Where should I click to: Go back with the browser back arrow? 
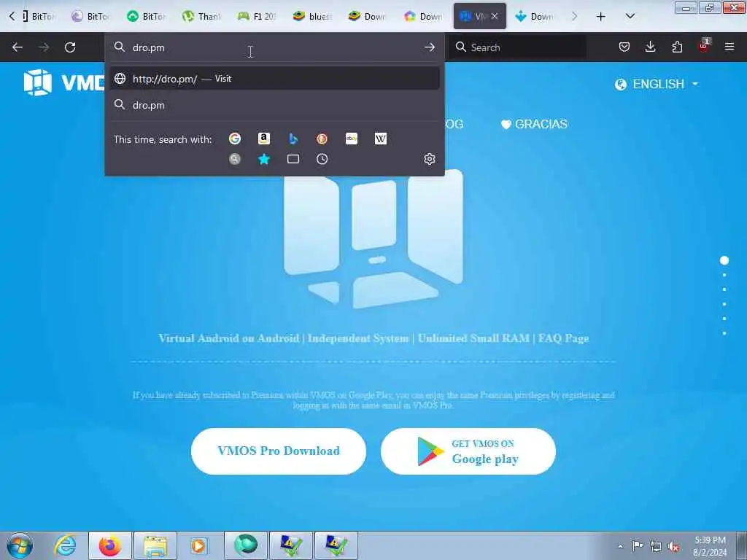coord(18,47)
